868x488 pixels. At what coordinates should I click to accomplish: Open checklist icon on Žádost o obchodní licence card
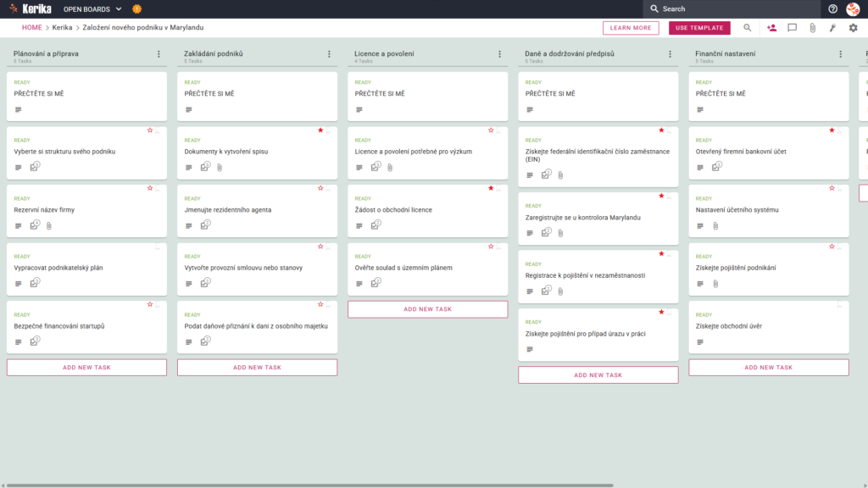[x=376, y=225]
